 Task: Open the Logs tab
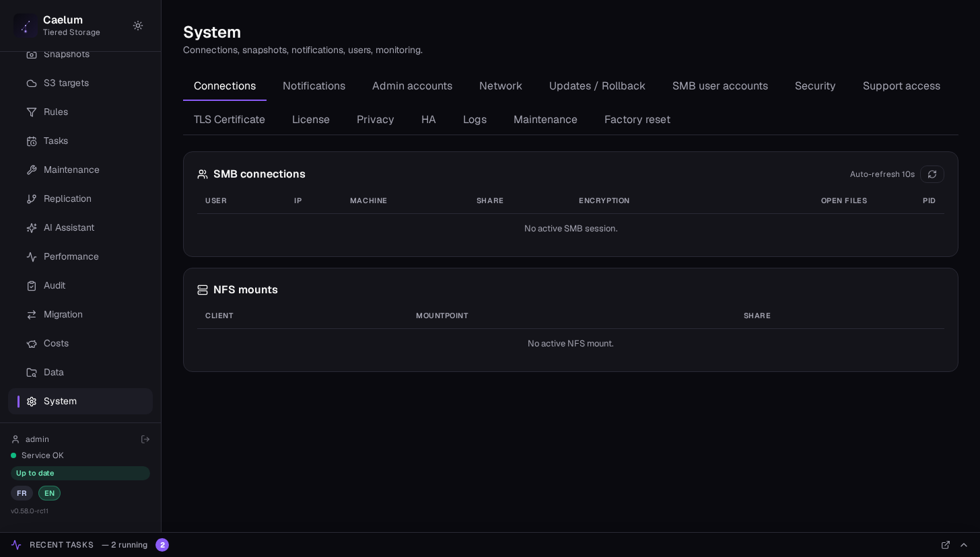475,120
